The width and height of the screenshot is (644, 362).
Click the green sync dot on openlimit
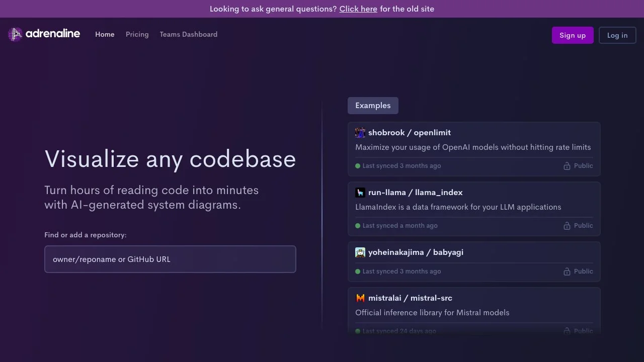click(x=358, y=166)
